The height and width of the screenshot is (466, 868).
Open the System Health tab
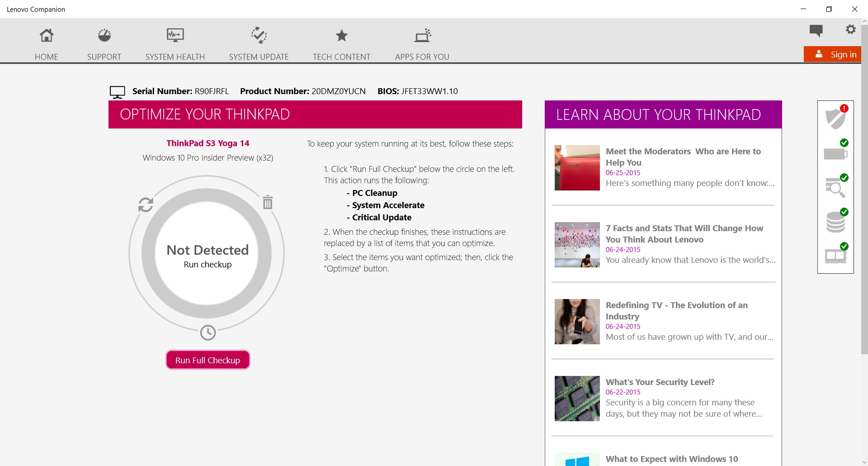175,44
